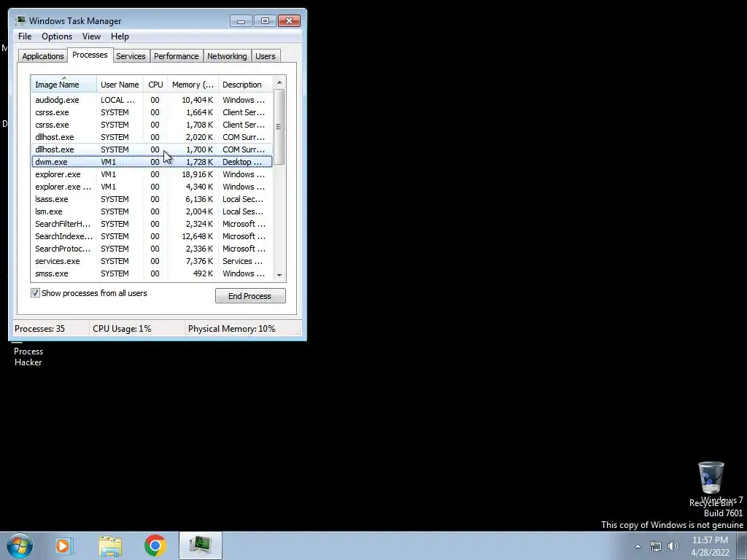Select dllhost.exe with 1,700 K memory

[x=152, y=149]
